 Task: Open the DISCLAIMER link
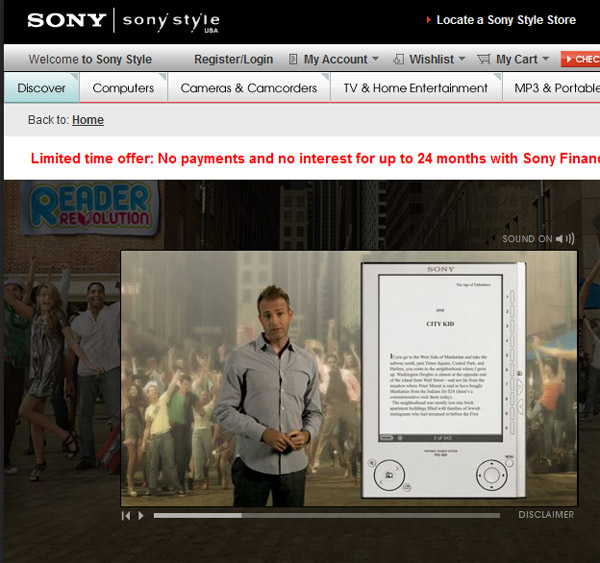[x=546, y=515]
